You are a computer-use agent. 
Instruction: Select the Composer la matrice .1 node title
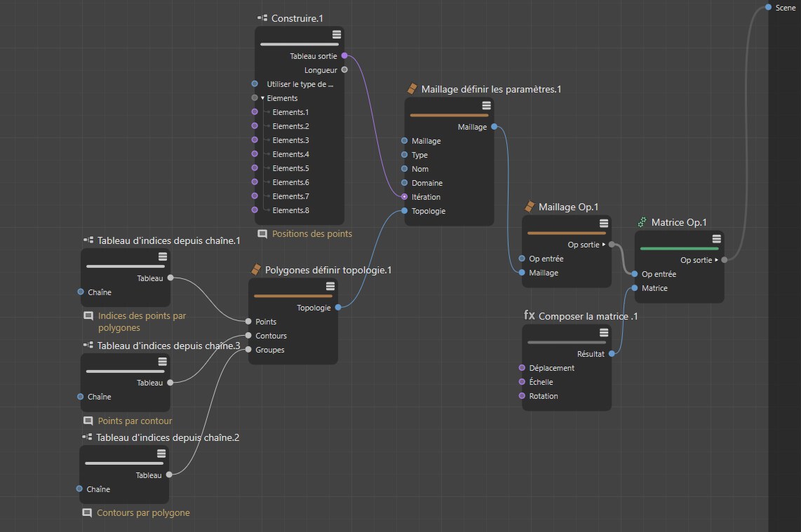[x=588, y=316]
